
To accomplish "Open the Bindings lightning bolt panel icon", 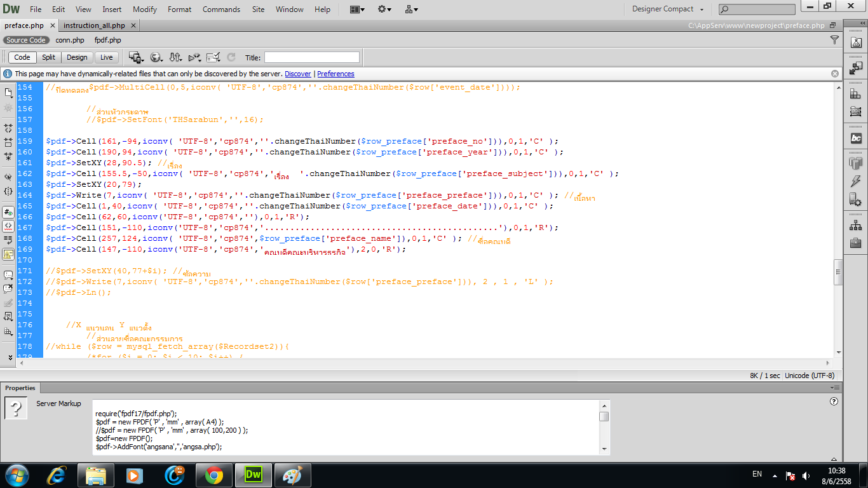I will point(855,182).
